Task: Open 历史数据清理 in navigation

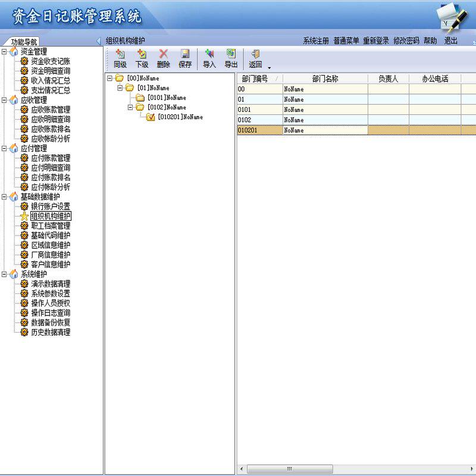Action: [x=51, y=332]
